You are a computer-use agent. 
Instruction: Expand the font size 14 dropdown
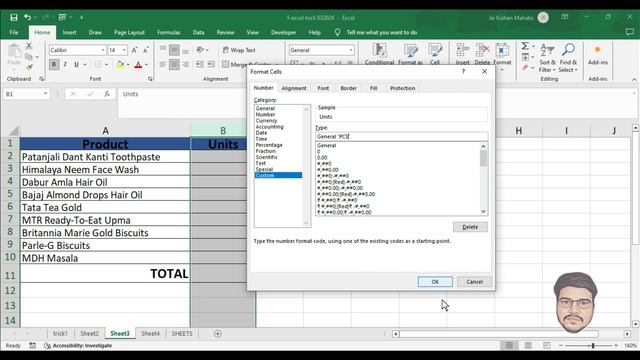click(x=124, y=50)
